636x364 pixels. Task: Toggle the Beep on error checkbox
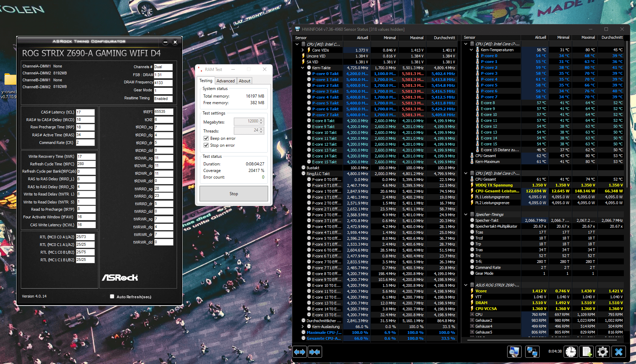coord(206,138)
